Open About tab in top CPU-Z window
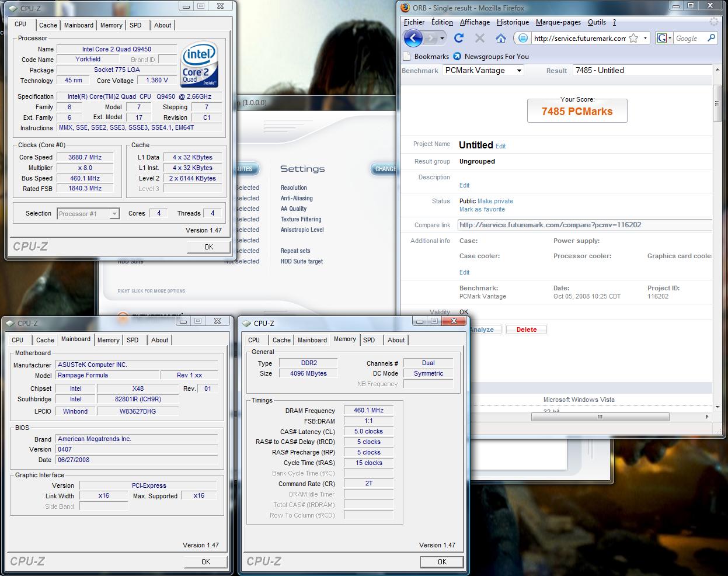The image size is (728, 576). pos(163,25)
